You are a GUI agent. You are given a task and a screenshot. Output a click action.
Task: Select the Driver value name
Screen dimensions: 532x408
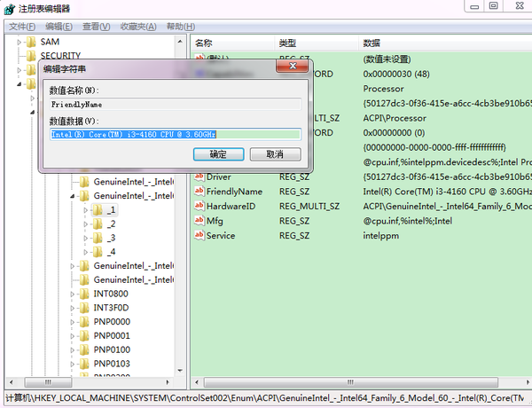[218, 177]
